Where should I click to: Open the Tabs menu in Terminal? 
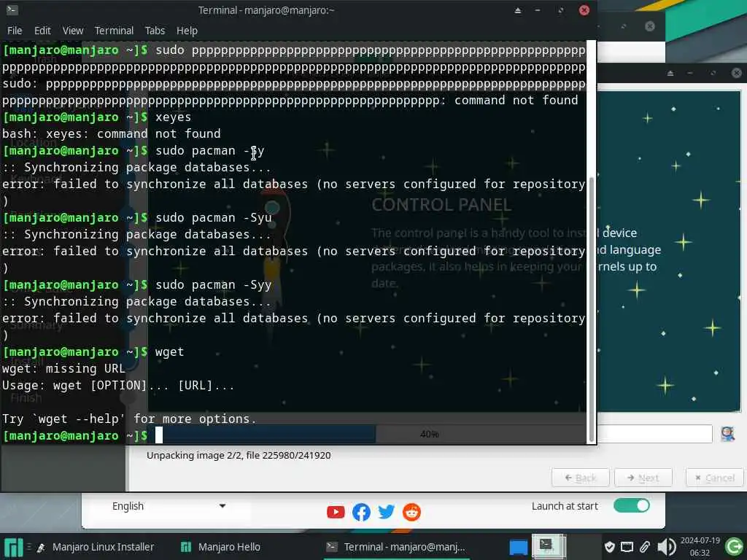[155, 31]
